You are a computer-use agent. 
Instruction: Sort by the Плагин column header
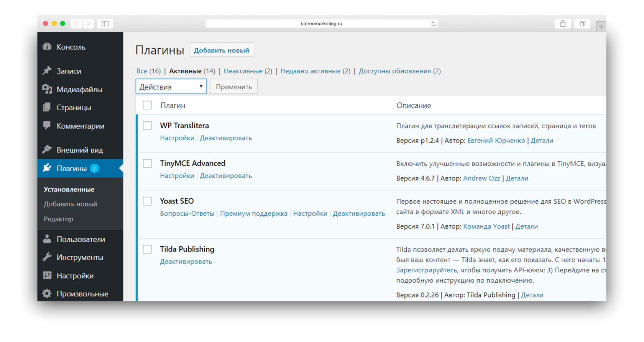pos(172,105)
